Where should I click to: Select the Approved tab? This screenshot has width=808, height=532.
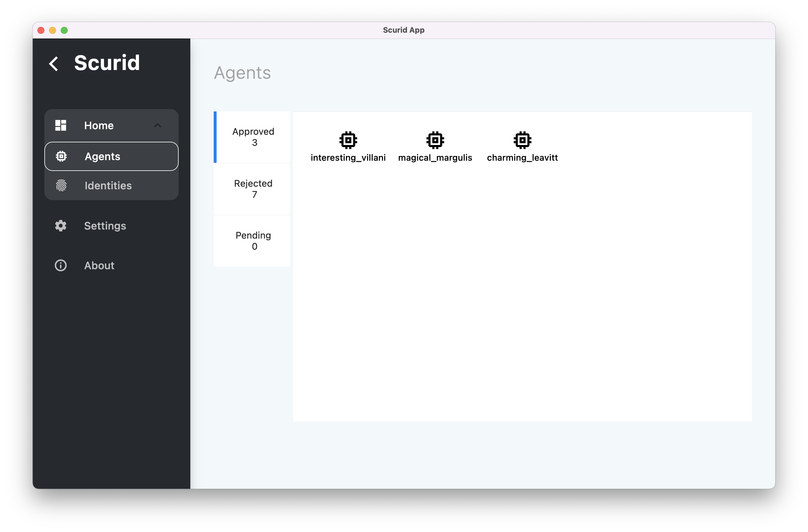[x=252, y=137]
